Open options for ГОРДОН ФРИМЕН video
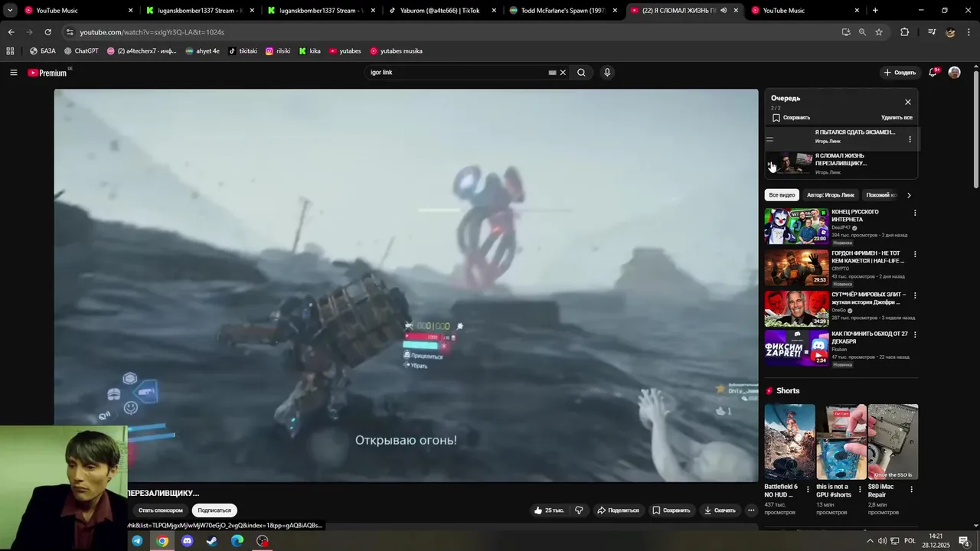980x551 pixels. (914, 254)
